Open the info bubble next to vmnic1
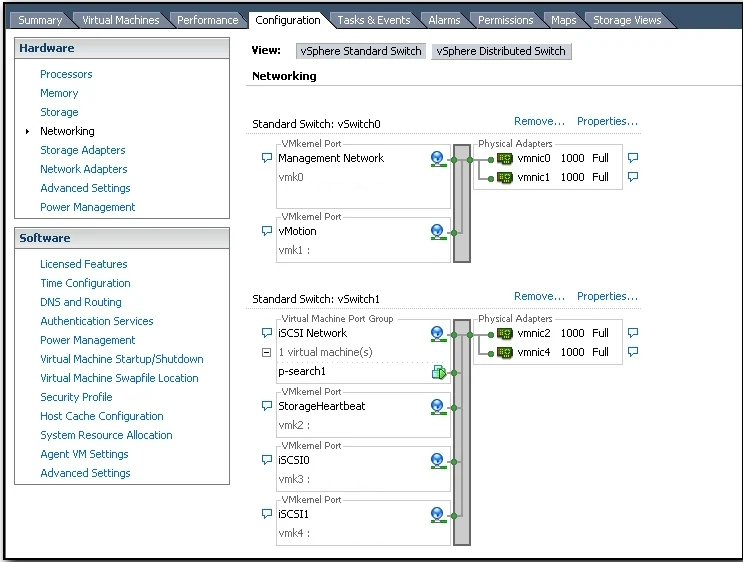Image resolution: width=743 pixels, height=562 pixels. (632, 177)
